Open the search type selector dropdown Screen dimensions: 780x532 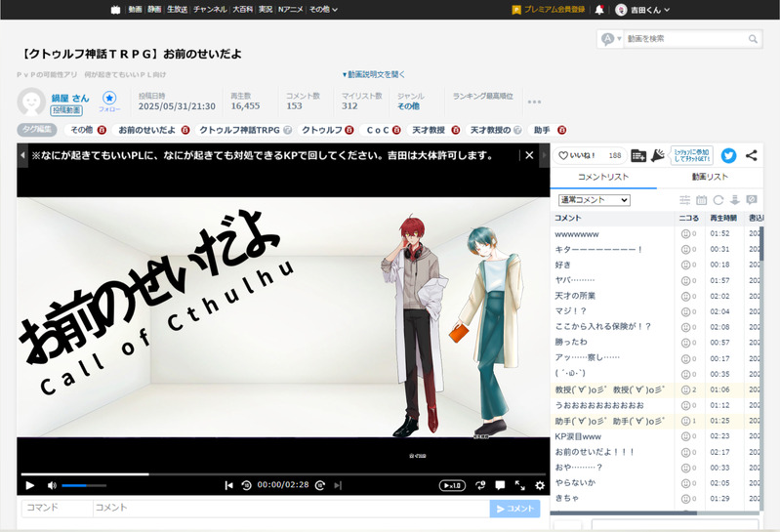pyautogui.click(x=611, y=39)
